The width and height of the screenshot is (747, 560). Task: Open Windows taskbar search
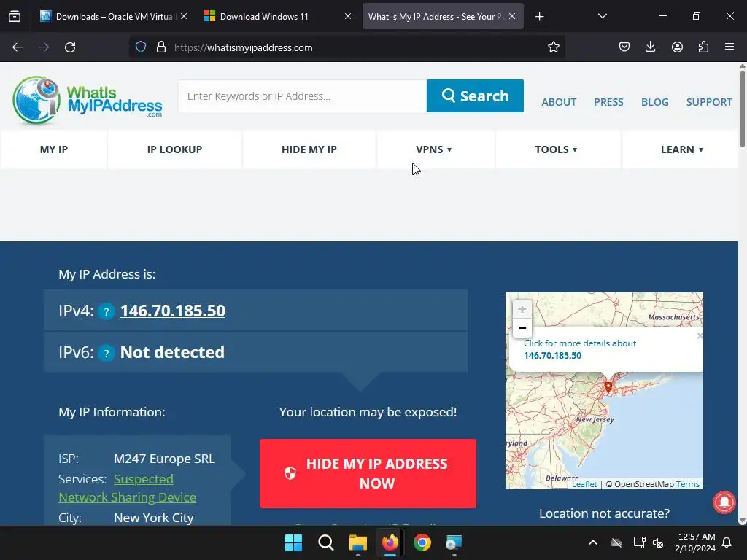tap(326, 542)
